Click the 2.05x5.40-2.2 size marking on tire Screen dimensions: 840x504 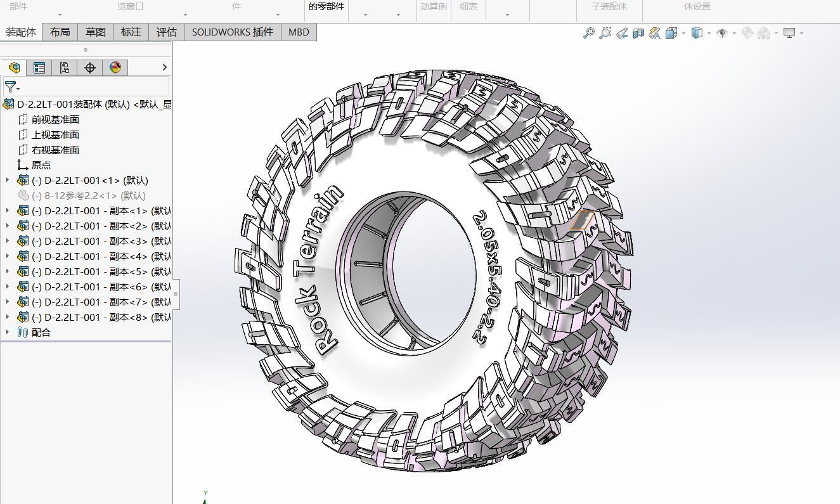[488, 277]
